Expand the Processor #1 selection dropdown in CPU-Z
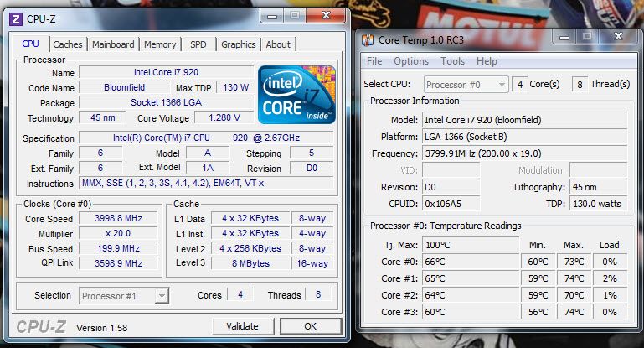 162,296
